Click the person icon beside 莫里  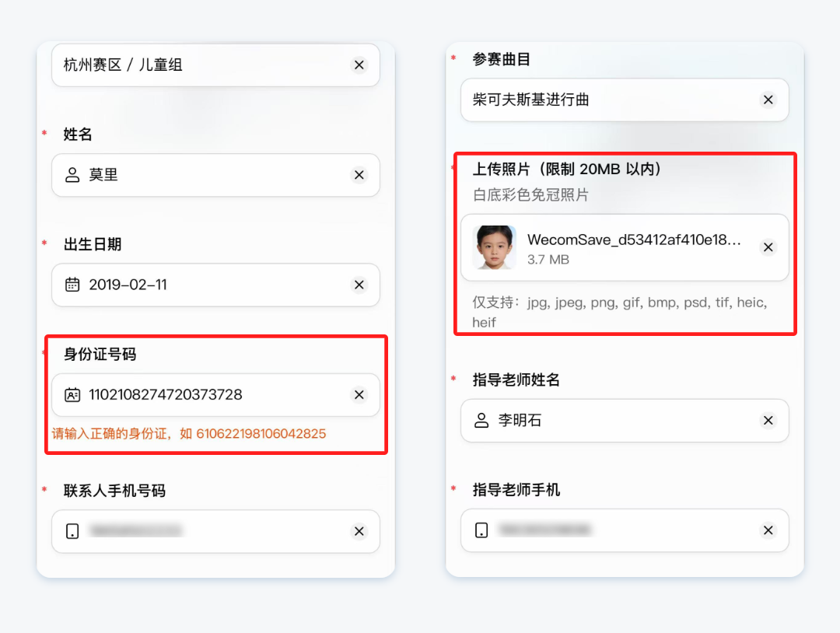(x=72, y=175)
